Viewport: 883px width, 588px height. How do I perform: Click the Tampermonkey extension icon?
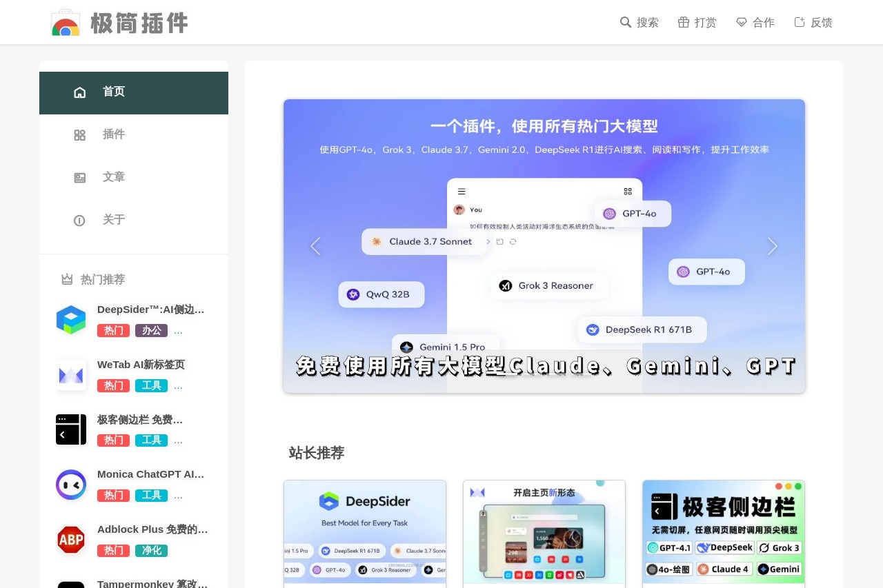click(x=71, y=585)
